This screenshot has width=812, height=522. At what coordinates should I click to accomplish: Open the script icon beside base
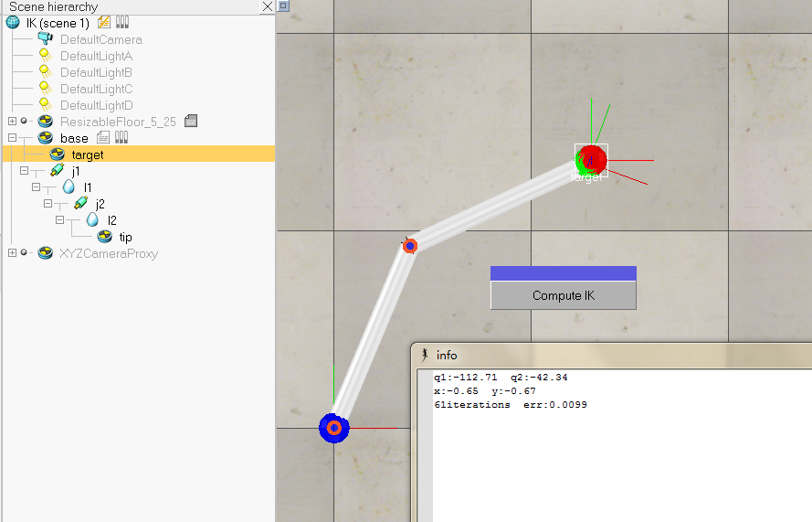tap(103, 137)
